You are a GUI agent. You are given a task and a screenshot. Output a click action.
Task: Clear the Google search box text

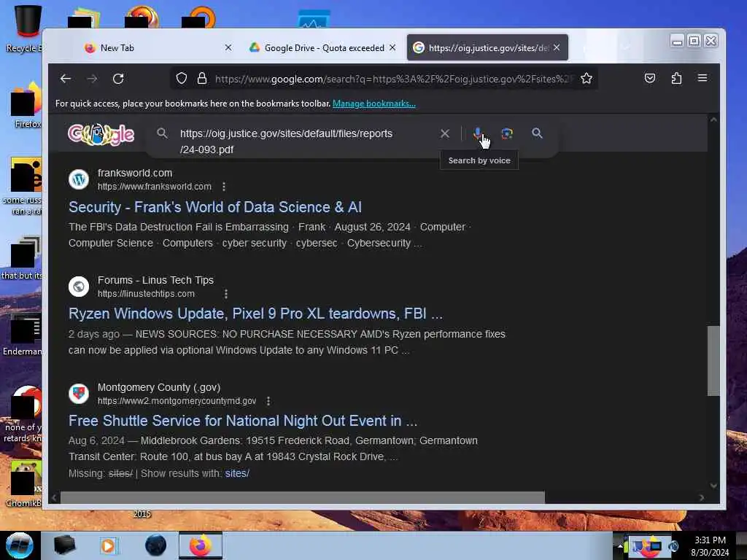(x=444, y=134)
